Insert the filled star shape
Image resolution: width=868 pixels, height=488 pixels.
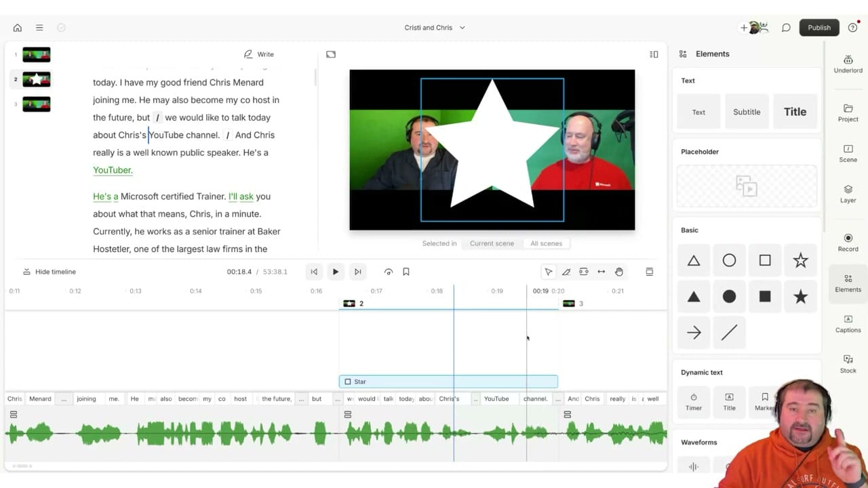point(800,296)
